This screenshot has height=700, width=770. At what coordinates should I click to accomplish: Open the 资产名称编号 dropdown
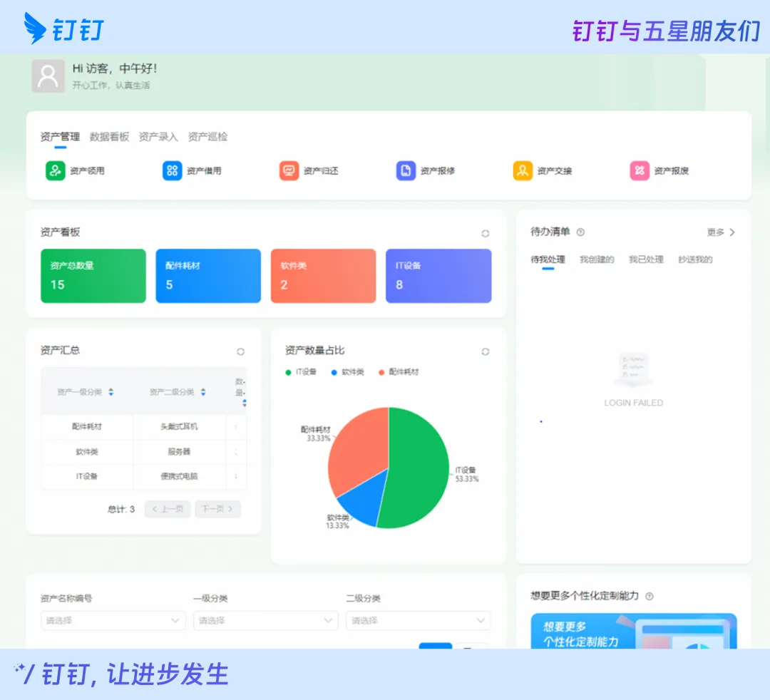coord(113,620)
